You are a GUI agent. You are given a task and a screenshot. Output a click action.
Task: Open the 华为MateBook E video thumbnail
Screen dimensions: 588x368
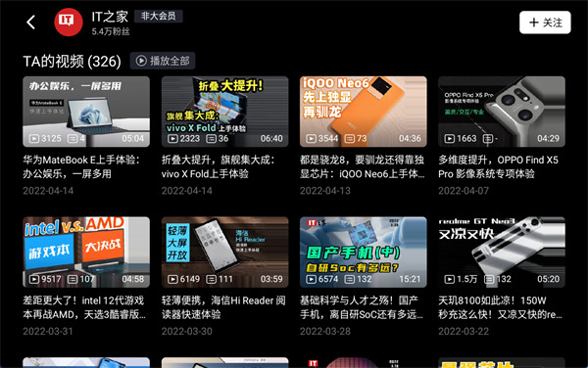86,112
